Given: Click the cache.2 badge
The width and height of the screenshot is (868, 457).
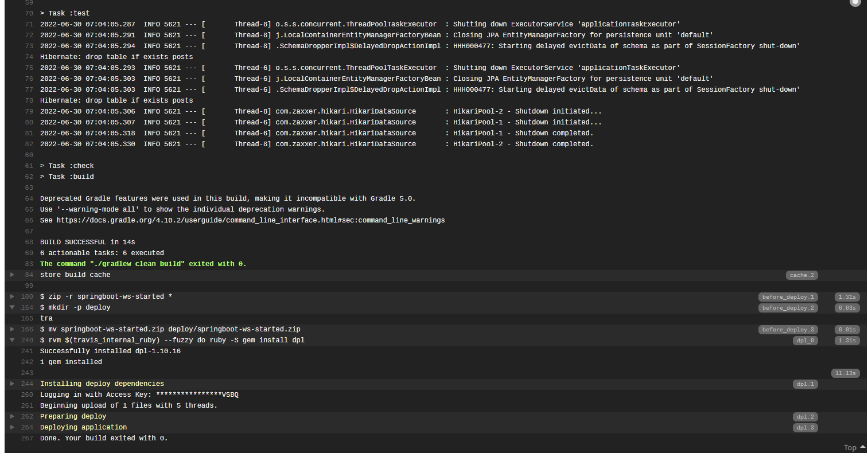Looking at the screenshot, I should (x=801, y=275).
